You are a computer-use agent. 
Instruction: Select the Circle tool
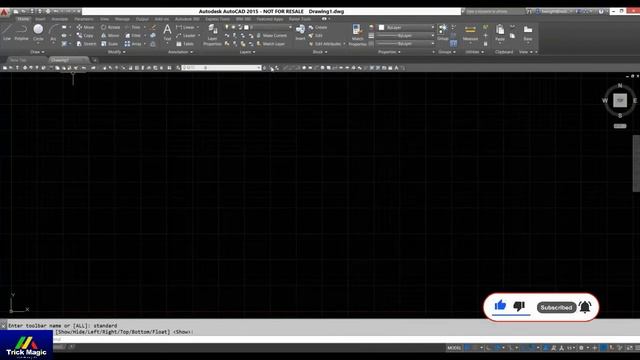pos(38,32)
